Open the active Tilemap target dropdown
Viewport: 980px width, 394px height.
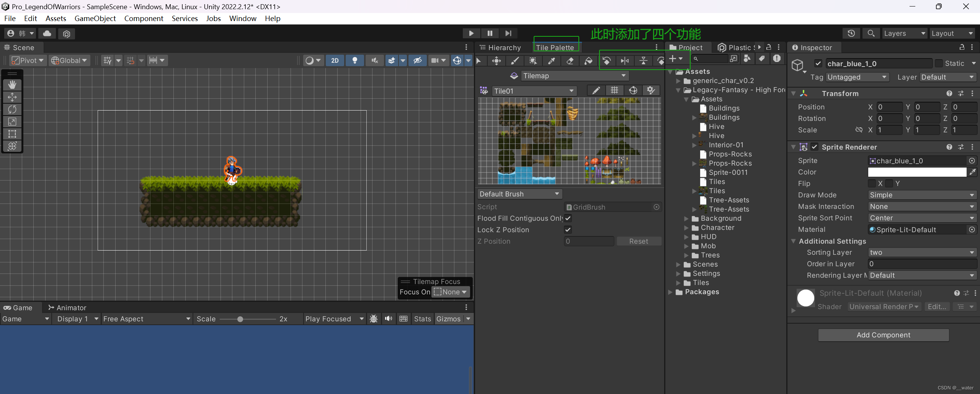click(575, 76)
